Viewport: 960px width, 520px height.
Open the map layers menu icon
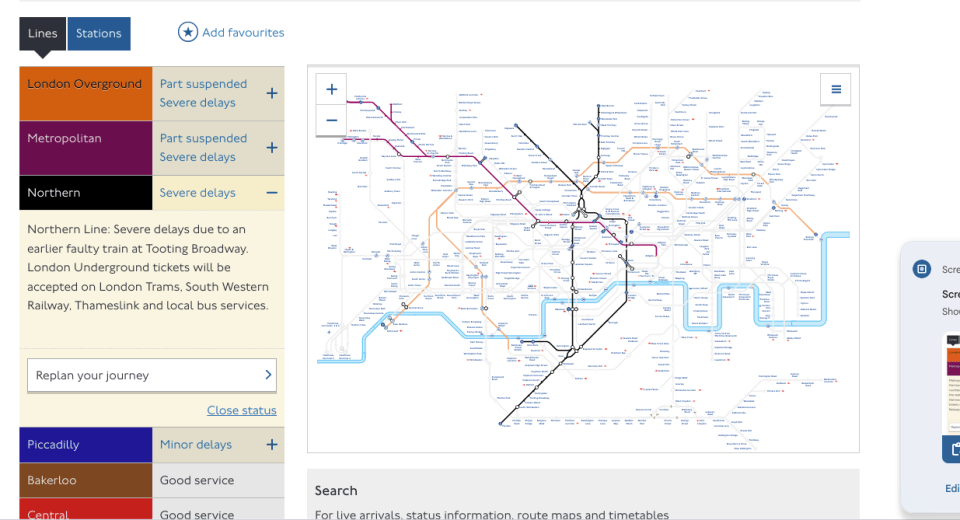(x=836, y=89)
